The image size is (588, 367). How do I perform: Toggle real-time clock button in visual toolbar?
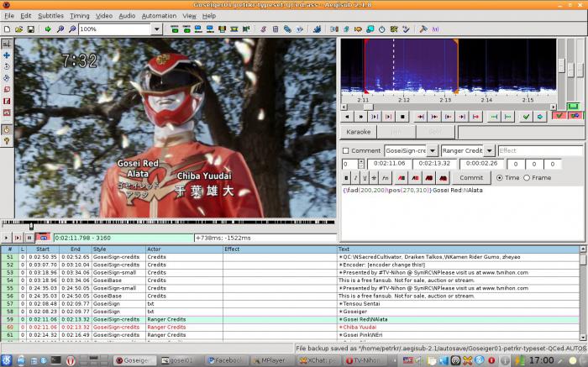coord(7,129)
